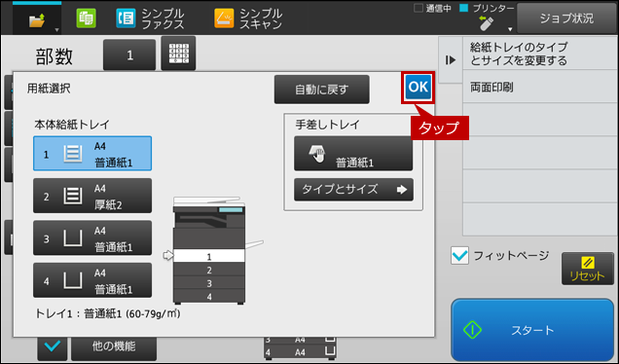Tap OK to confirm paper selection
This screenshot has height=364, width=619.
pyautogui.click(x=419, y=88)
